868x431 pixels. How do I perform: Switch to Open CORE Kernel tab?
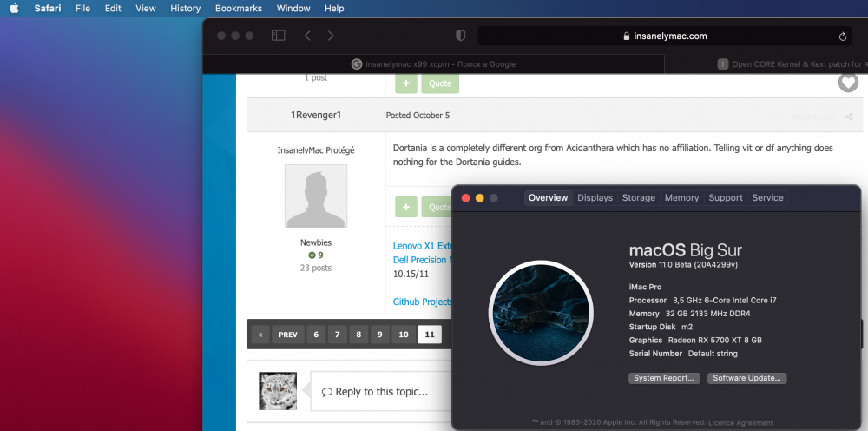coord(766,64)
